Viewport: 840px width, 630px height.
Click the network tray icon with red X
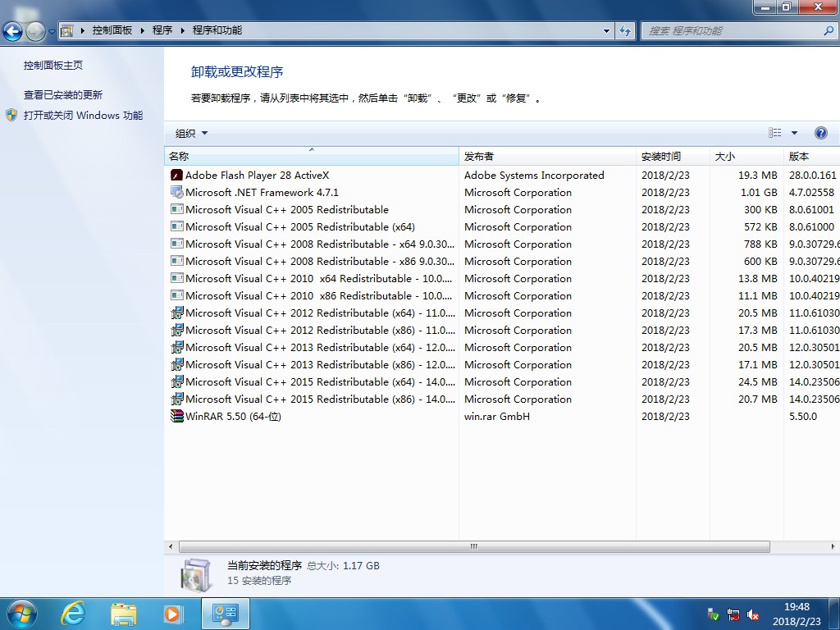coord(733,614)
